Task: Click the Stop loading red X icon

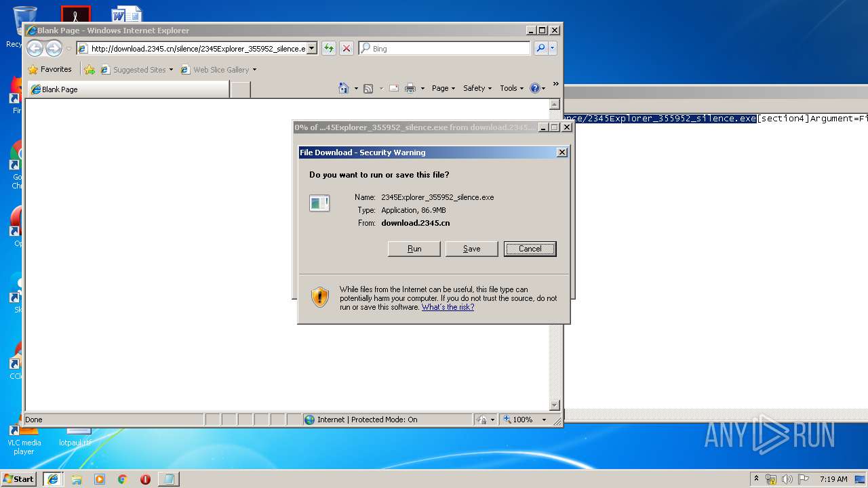Action: tap(347, 48)
